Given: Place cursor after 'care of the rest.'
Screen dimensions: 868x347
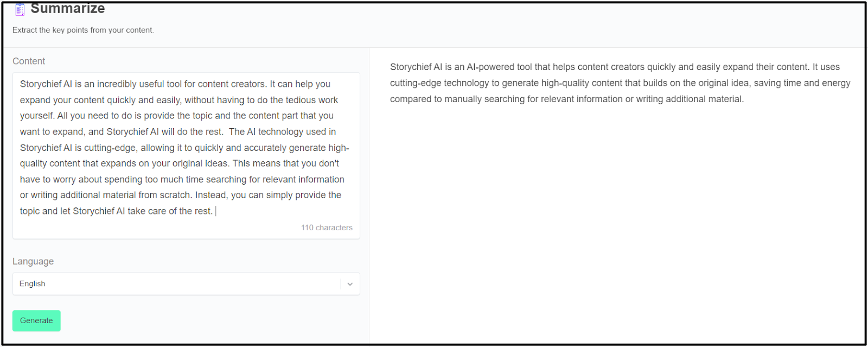Looking at the screenshot, I should click(215, 211).
